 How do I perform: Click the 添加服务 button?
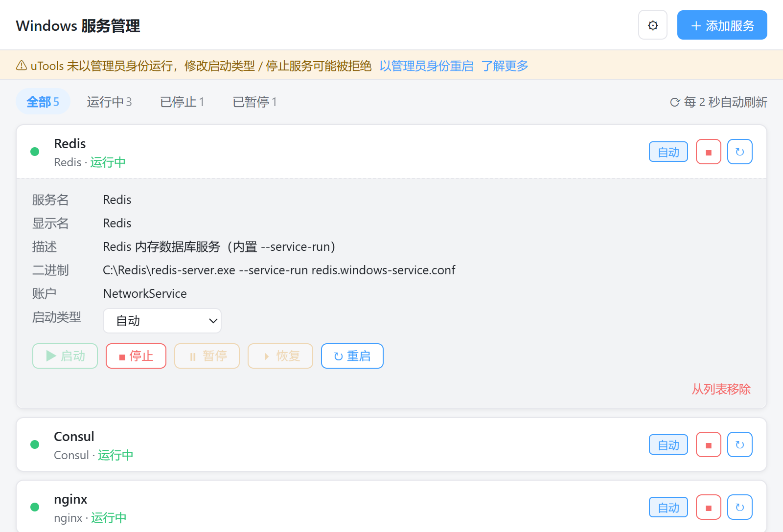pyautogui.click(x=722, y=25)
